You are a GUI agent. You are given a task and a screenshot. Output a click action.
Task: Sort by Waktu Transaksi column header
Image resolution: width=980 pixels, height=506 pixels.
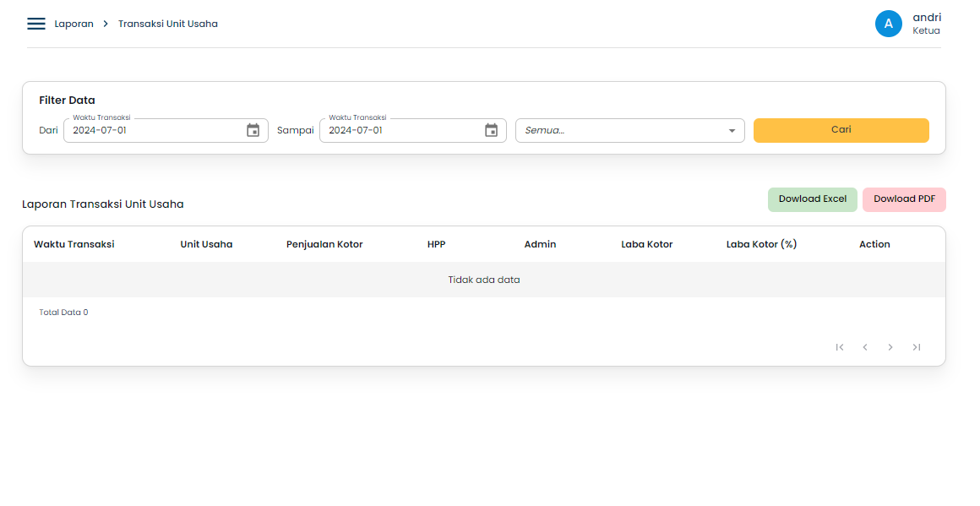tap(74, 244)
